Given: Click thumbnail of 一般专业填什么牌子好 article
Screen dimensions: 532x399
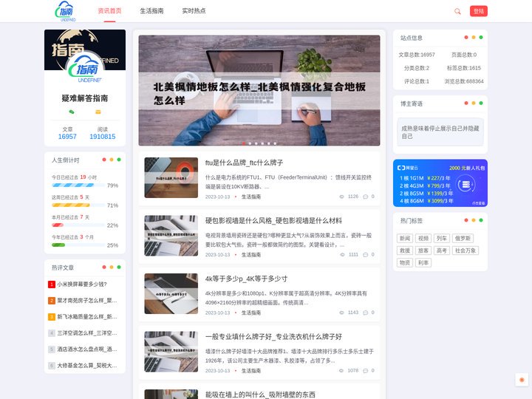Looking at the screenshot, I should coord(171,352).
